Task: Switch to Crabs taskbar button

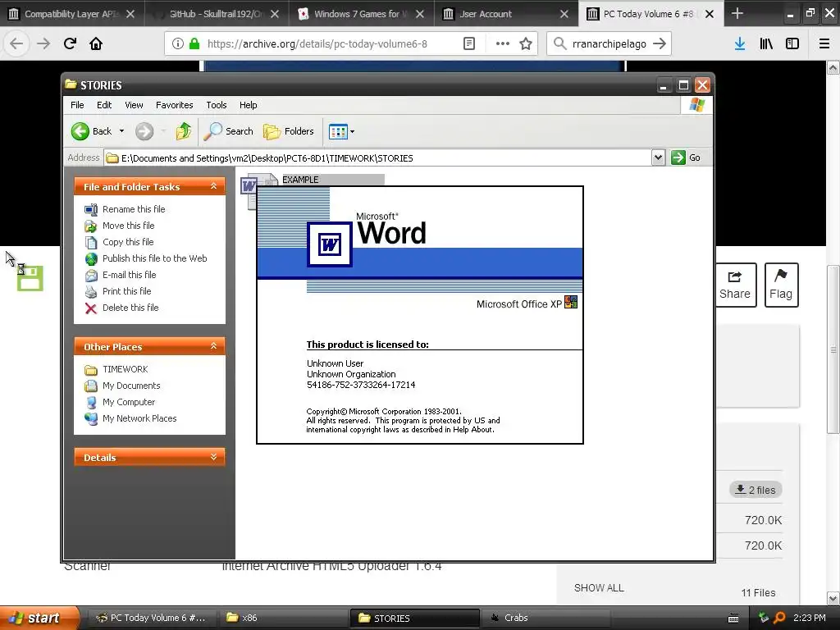Action: click(x=546, y=618)
